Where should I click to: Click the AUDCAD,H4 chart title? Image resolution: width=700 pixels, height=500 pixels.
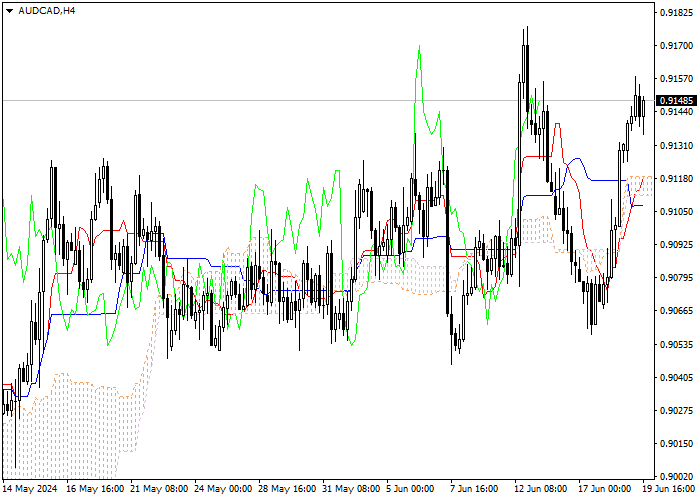[47, 11]
